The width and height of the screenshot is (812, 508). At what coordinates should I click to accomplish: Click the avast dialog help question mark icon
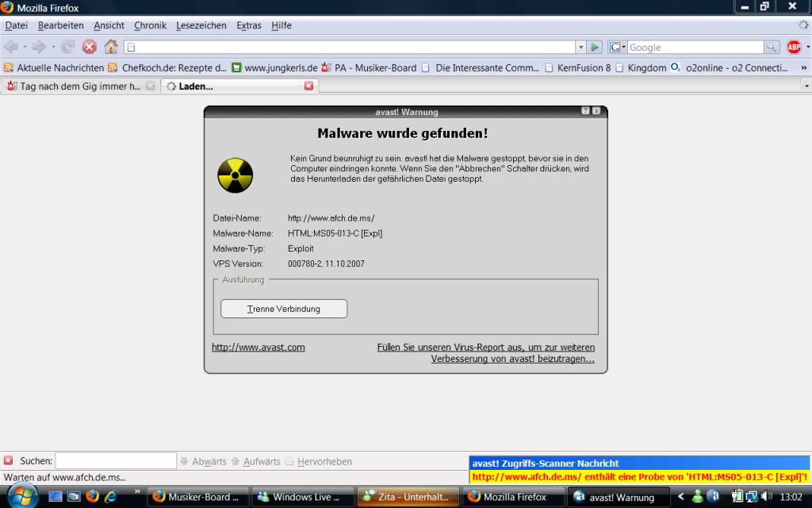coord(585,111)
